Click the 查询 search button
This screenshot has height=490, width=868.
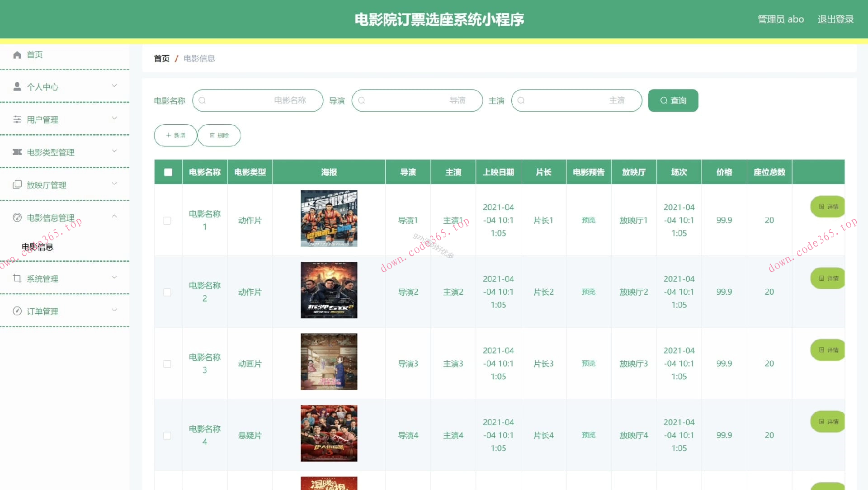click(x=673, y=100)
